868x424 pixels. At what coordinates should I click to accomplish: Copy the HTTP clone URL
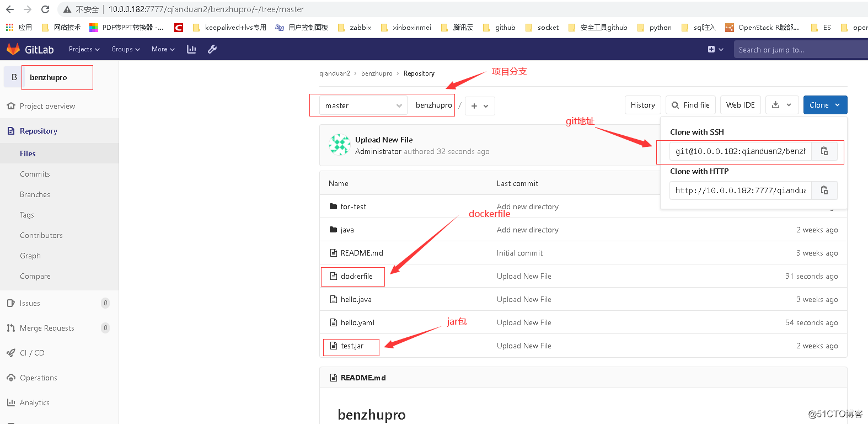point(824,190)
